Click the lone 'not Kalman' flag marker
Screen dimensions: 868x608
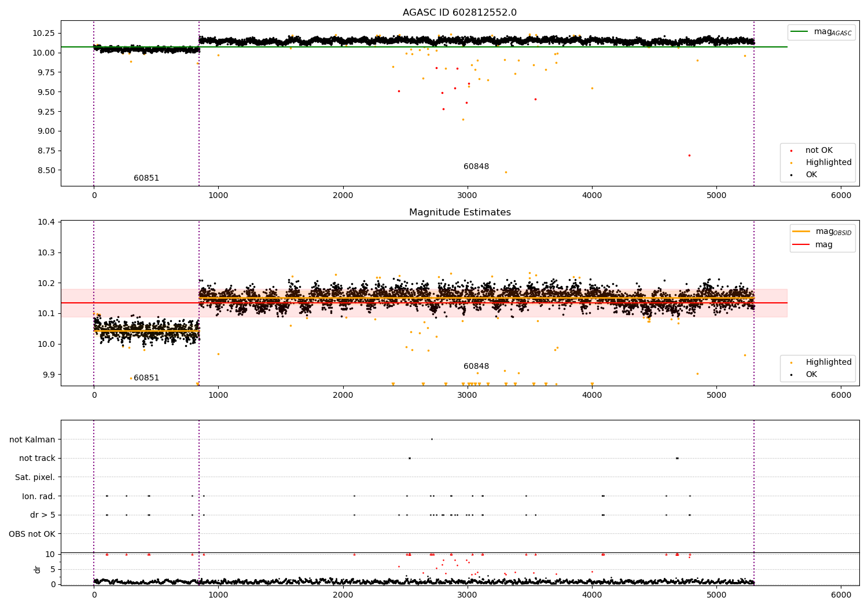[432, 439]
